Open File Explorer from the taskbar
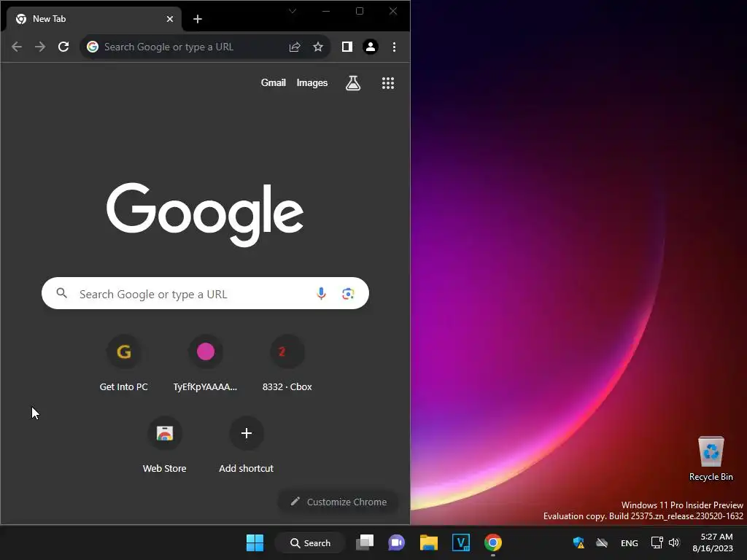Screen dimensions: 747x560 coord(429,542)
